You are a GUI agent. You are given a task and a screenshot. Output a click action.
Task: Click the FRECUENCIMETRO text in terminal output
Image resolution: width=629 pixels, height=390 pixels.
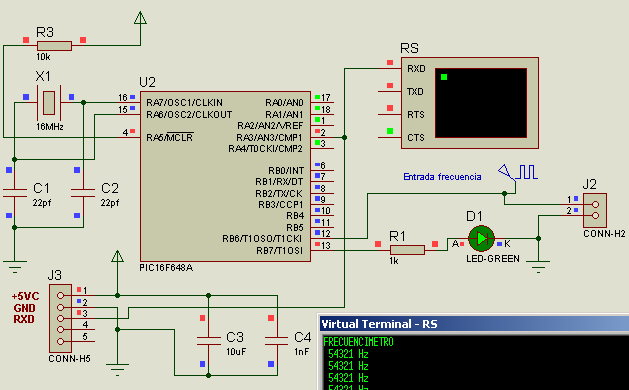(x=358, y=342)
